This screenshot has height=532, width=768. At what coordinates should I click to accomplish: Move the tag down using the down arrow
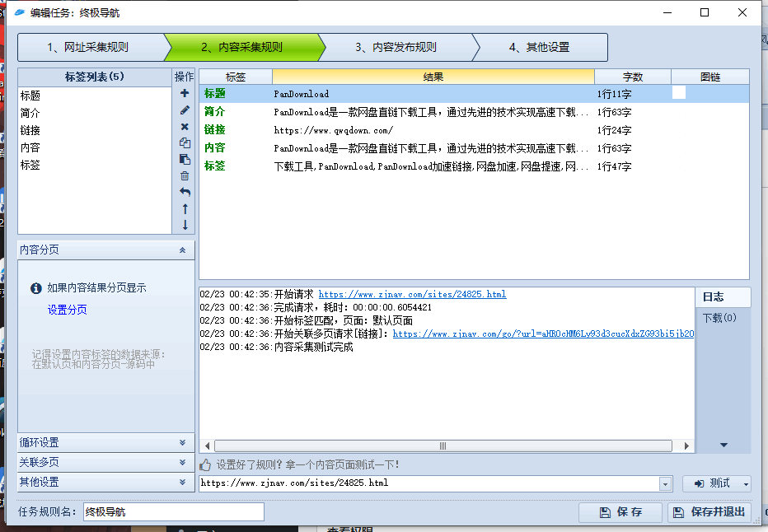point(185,223)
